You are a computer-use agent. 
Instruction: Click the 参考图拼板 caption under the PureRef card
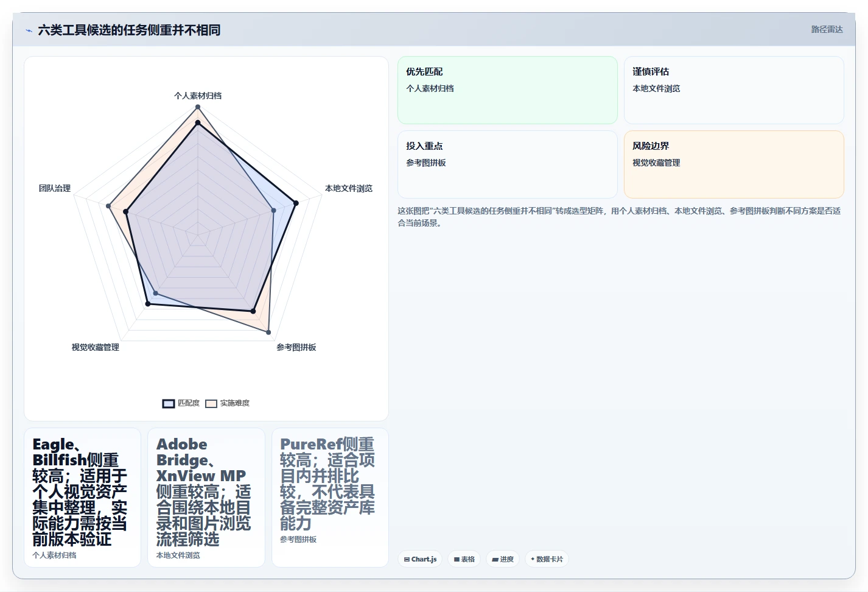[x=298, y=540]
